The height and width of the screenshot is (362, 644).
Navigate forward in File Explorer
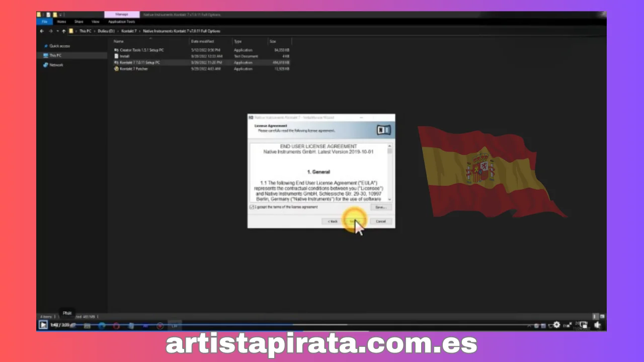coord(50,31)
